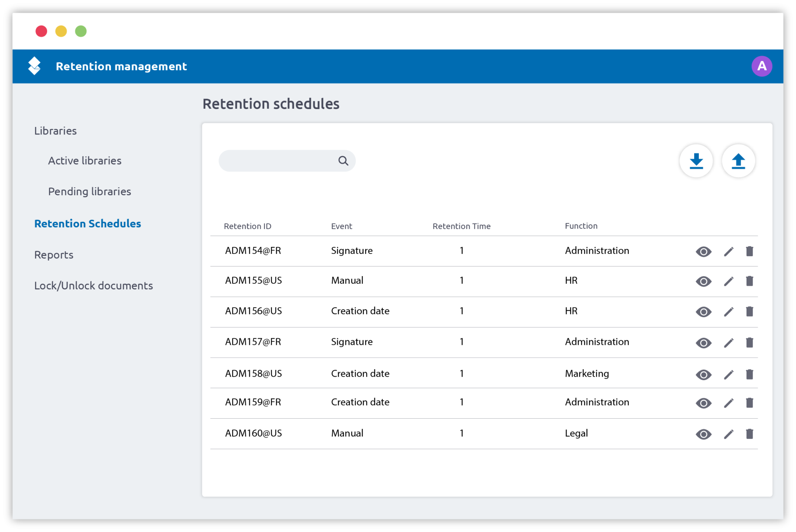The width and height of the screenshot is (796, 532).
Task: Click the download schedules icon
Action: pos(696,161)
